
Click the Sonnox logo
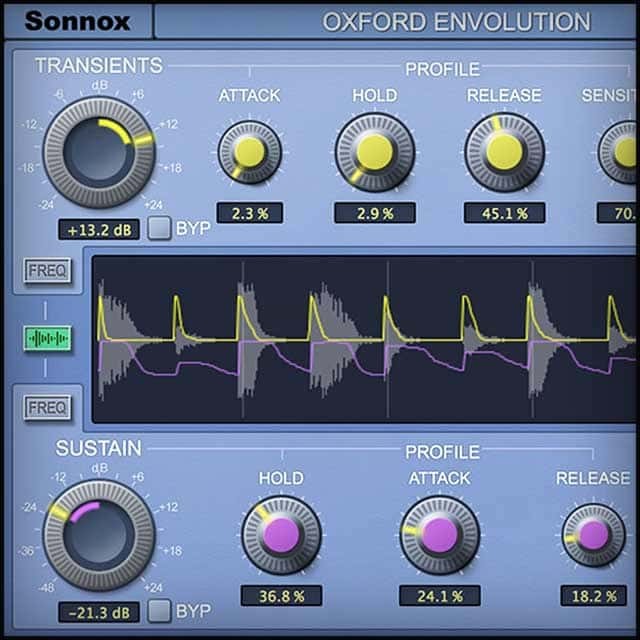pos(78,21)
